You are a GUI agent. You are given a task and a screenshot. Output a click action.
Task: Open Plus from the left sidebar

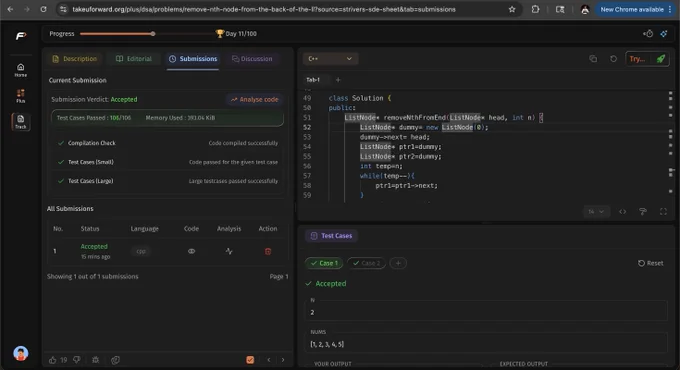(21, 96)
